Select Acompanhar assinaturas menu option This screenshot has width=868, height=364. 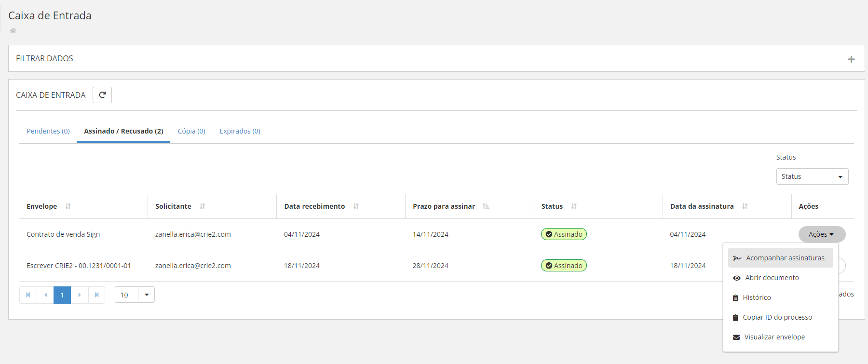[x=785, y=258]
